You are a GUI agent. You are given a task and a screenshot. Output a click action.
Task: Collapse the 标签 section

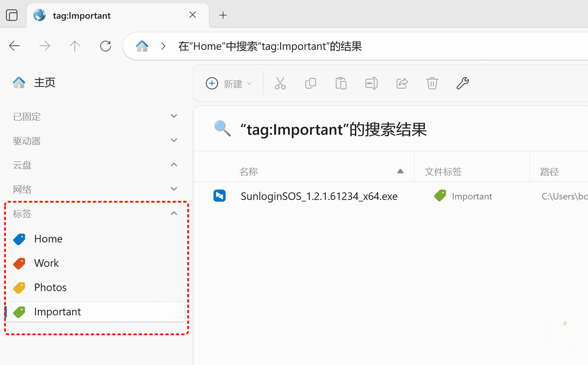point(174,213)
